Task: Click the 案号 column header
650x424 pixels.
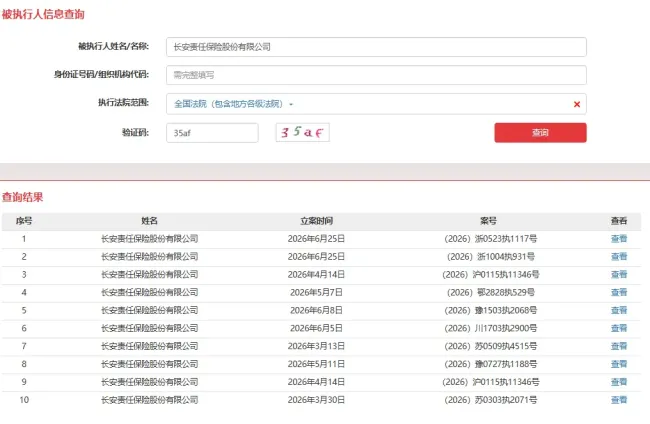Action: (x=488, y=221)
